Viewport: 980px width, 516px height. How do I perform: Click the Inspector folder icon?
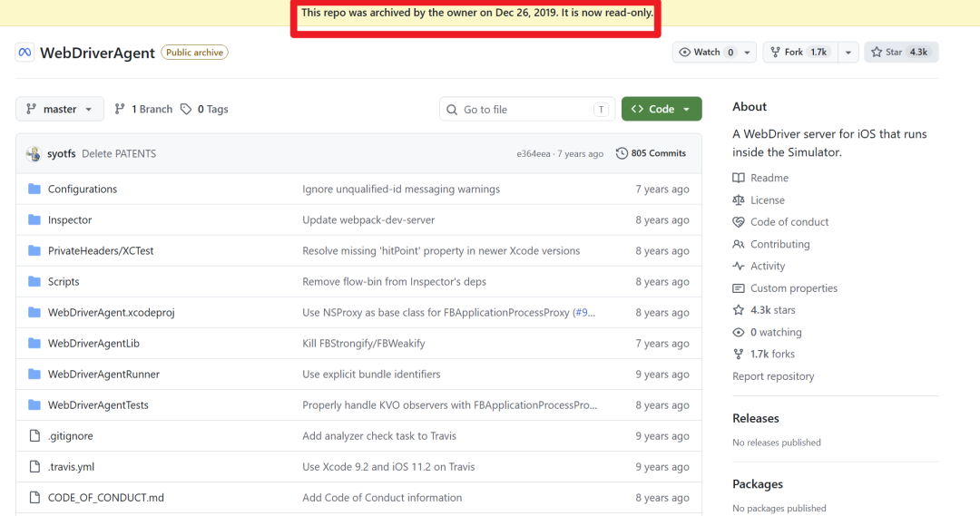coord(34,219)
